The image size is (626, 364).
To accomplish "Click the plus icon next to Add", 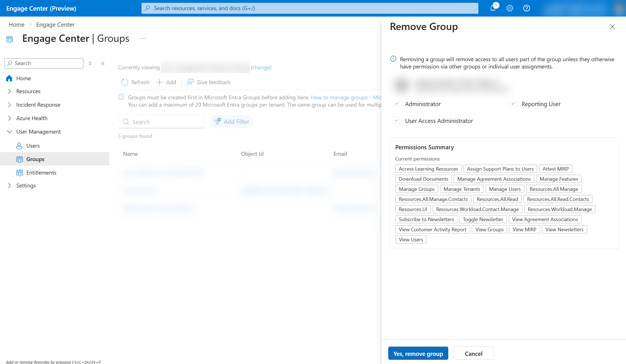I will tap(159, 82).
